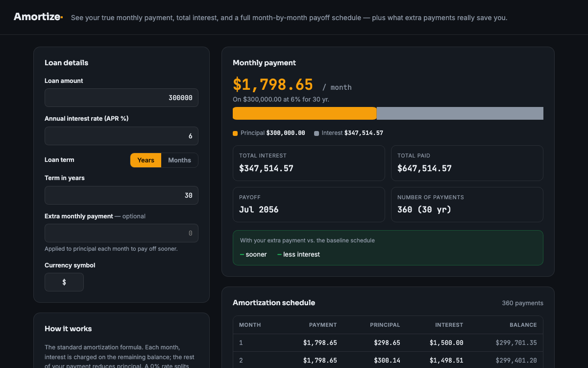
Task: Select the Years term option
Action: (146, 160)
